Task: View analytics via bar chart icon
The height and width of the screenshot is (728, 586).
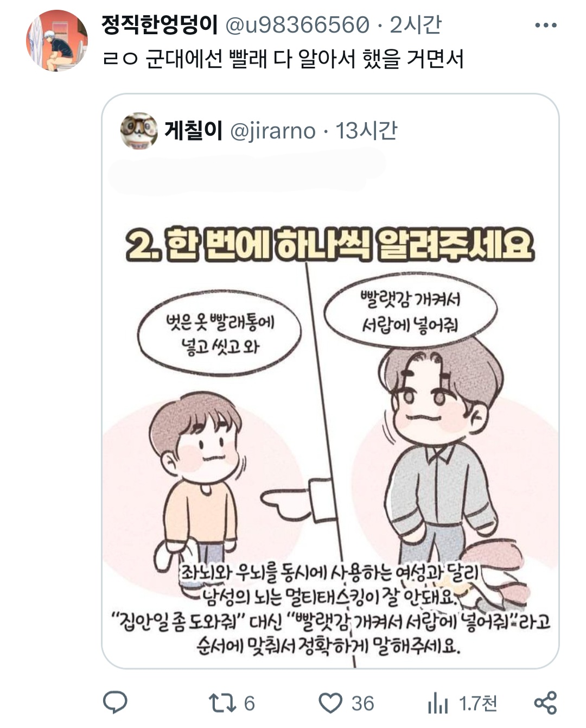Action: [x=438, y=703]
